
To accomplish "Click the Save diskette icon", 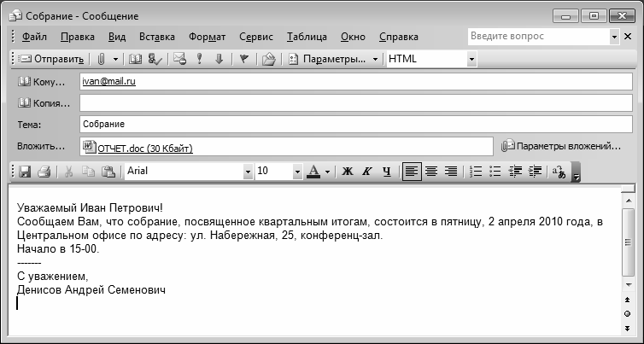I will tap(25, 172).
